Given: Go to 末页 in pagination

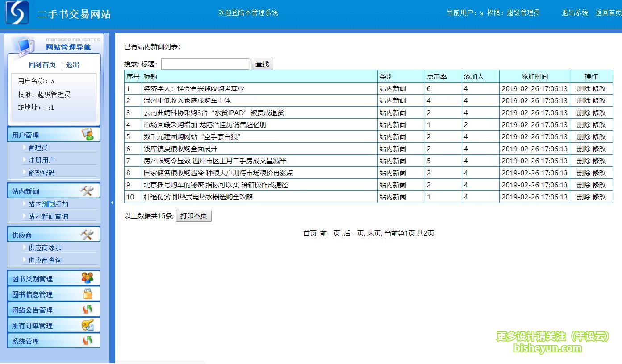Looking at the screenshot, I should coord(374,233).
